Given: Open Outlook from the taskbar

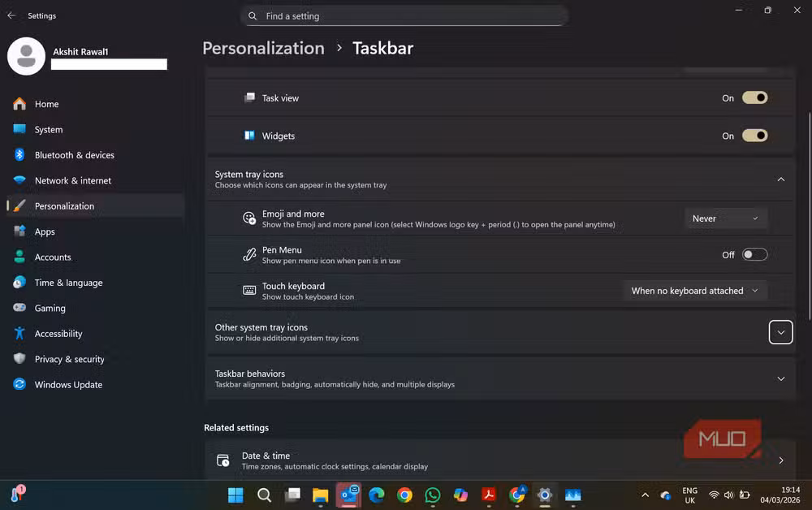Looking at the screenshot, I should [349, 495].
